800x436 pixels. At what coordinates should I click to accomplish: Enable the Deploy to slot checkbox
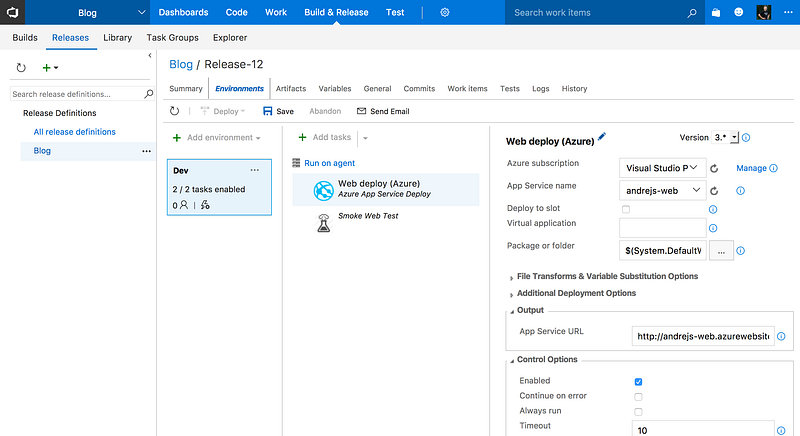point(626,209)
